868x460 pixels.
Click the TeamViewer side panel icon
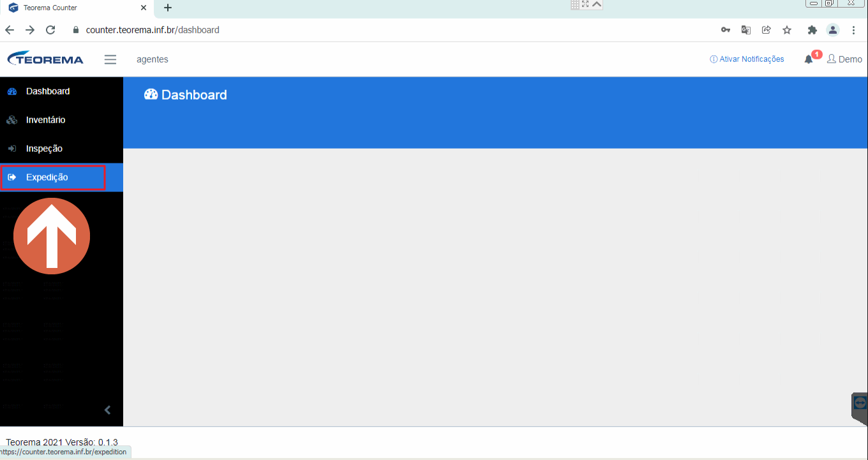tap(860, 403)
